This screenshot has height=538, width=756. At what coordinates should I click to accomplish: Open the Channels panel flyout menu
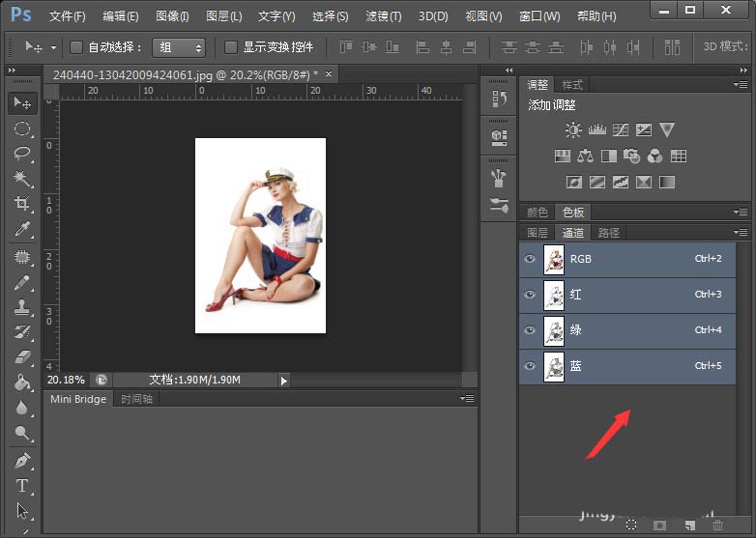741,232
